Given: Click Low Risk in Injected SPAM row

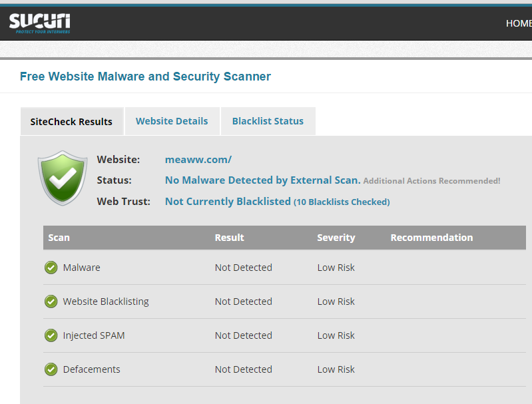Looking at the screenshot, I should pyautogui.click(x=336, y=335).
